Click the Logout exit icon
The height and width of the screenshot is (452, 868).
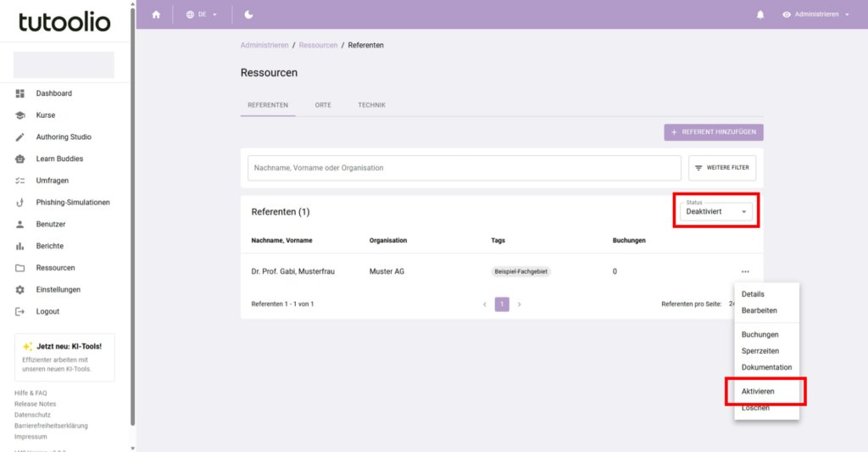pos(20,311)
